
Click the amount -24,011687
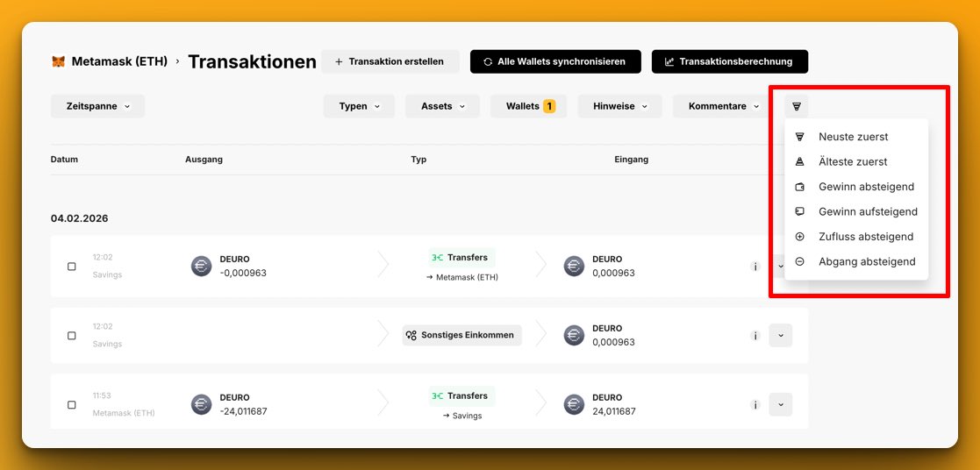pyautogui.click(x=243, y=411)
